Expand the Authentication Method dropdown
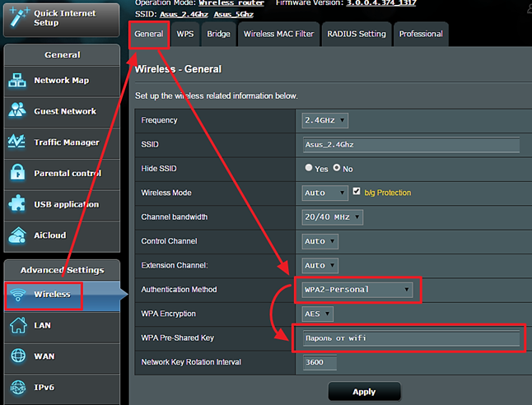Image resolution: width=532 pixels, height=405 pixels. point(356,290)
